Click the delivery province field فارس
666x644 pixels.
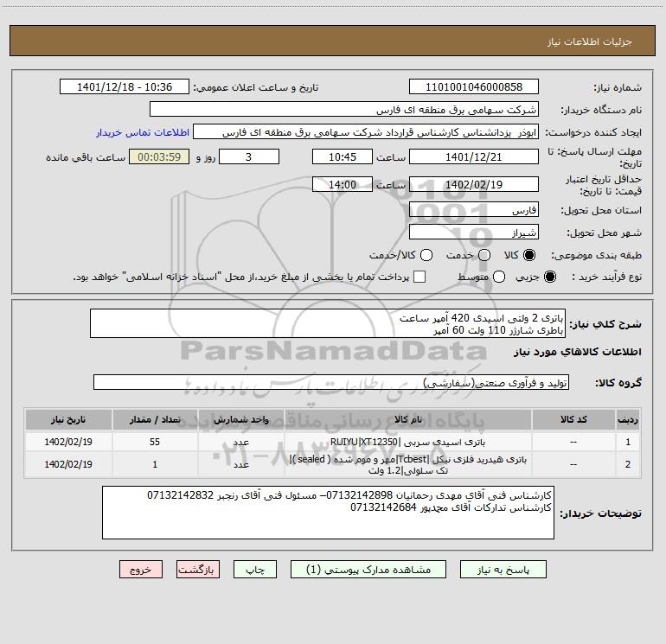[474, 210]
